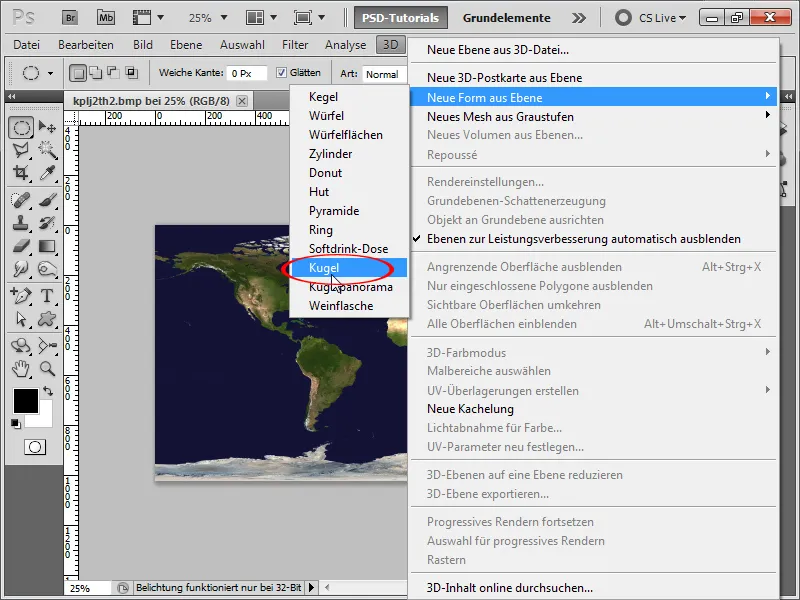The height and width of the screenshot is (600, 800).
Task: Choose Neue 3D-Postkarte aus Ebene
Action: (x=593, y=78)
